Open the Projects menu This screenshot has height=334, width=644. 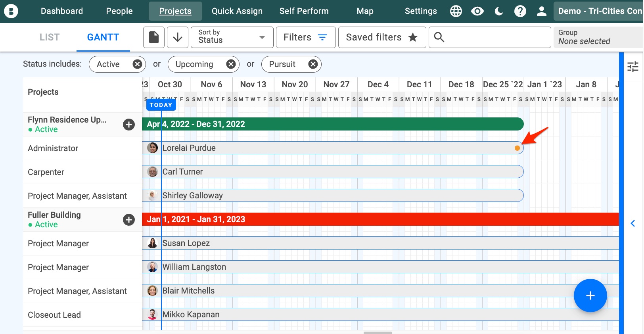pos(175,11)
